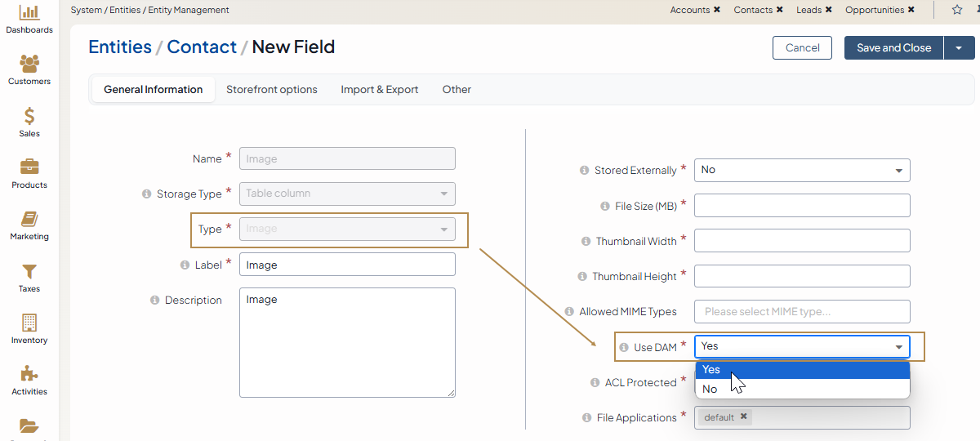This screenshot has width=980, height=441.
Task: Open the Save and Close arrow menu
Action: tap(959, 48)
